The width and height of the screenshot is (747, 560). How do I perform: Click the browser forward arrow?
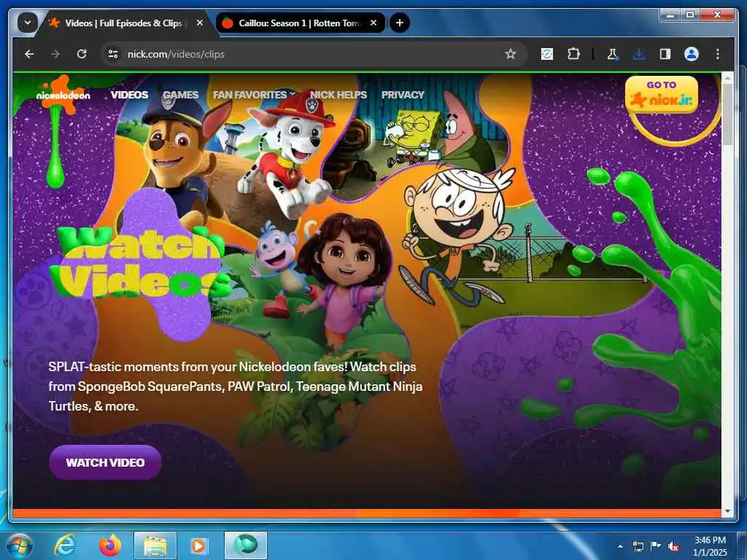pyautogui.click(x=55, y=54)
